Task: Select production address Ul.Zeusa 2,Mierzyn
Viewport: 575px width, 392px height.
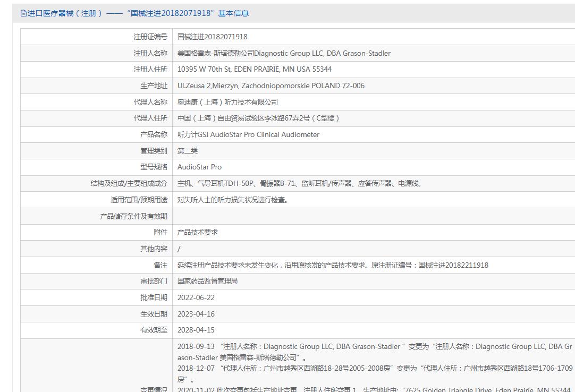Action: 271,86
